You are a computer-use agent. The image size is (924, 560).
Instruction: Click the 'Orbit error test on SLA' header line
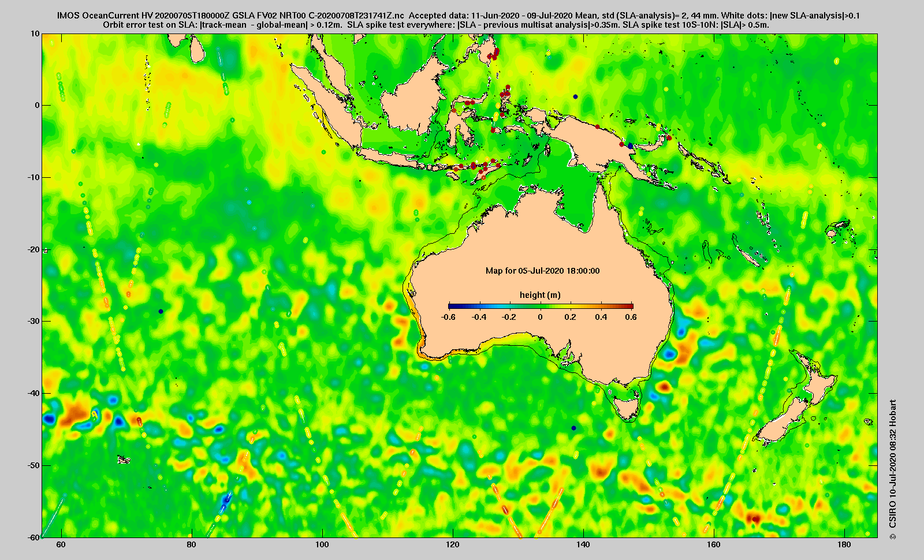436,25
